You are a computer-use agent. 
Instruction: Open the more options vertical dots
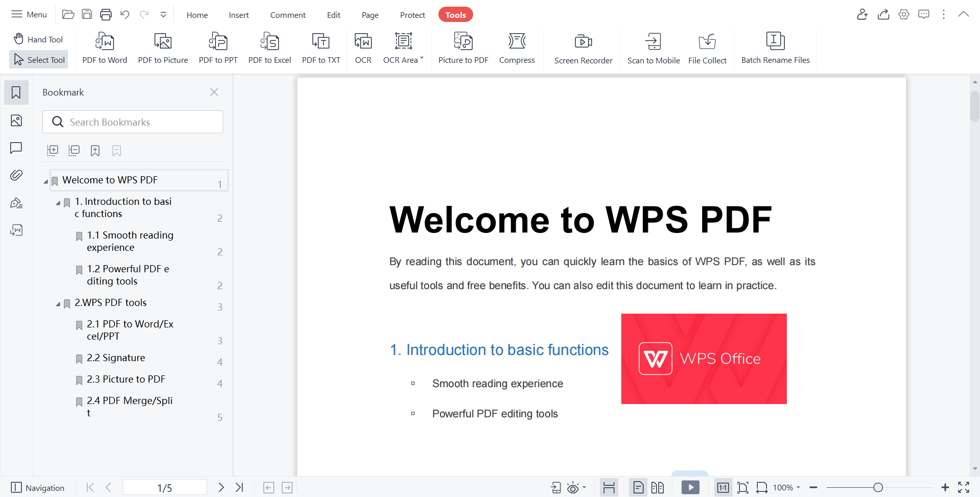click(x=944, y=14)
